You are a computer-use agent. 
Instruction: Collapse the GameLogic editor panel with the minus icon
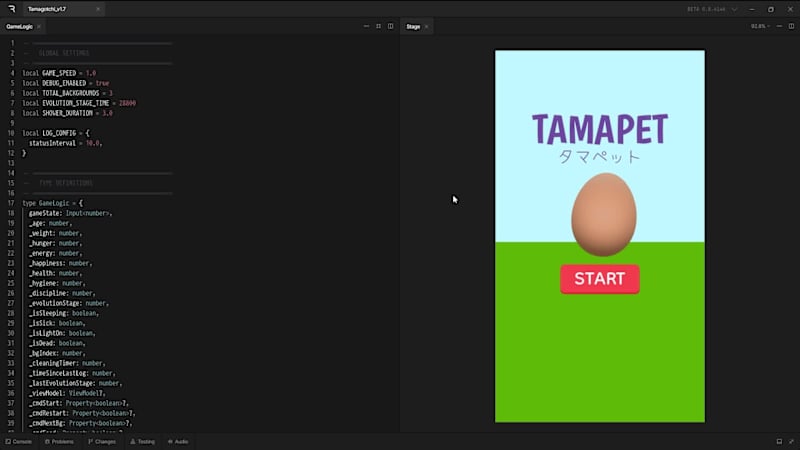(x=366, y=26)
